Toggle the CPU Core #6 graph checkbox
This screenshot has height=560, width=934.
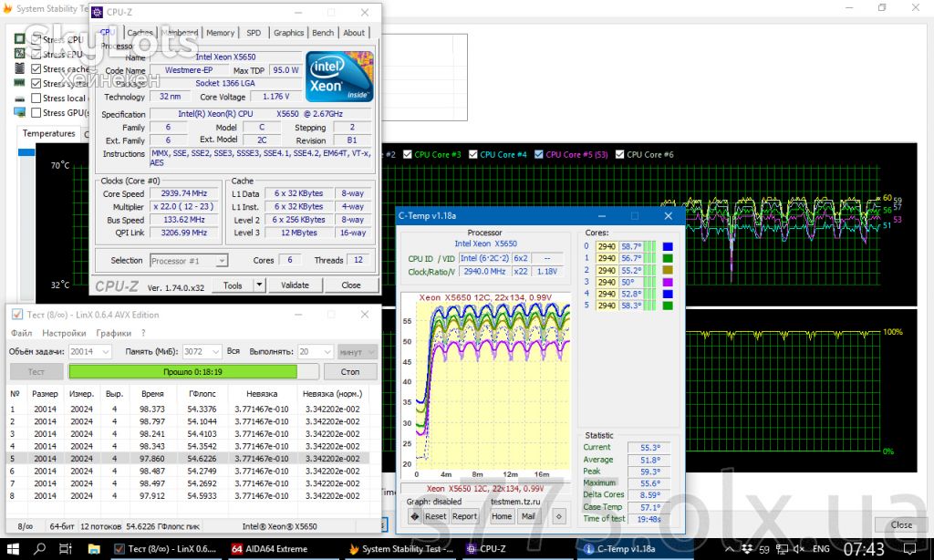(619, 154)
